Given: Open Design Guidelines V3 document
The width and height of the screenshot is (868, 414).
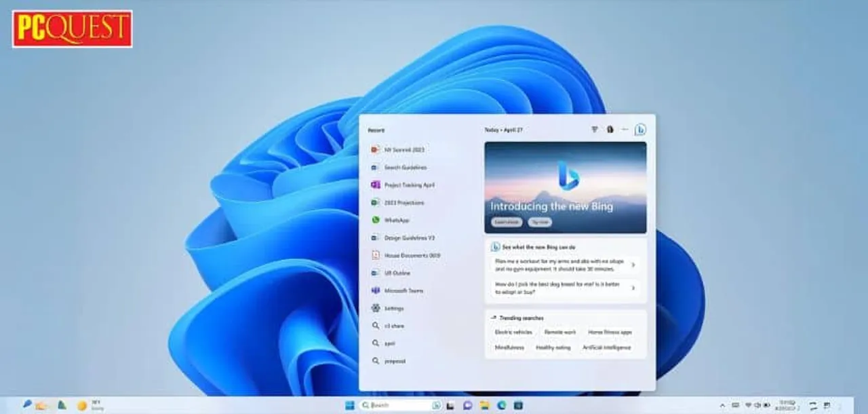Looking at the screenshot, I should click(403, 238).
